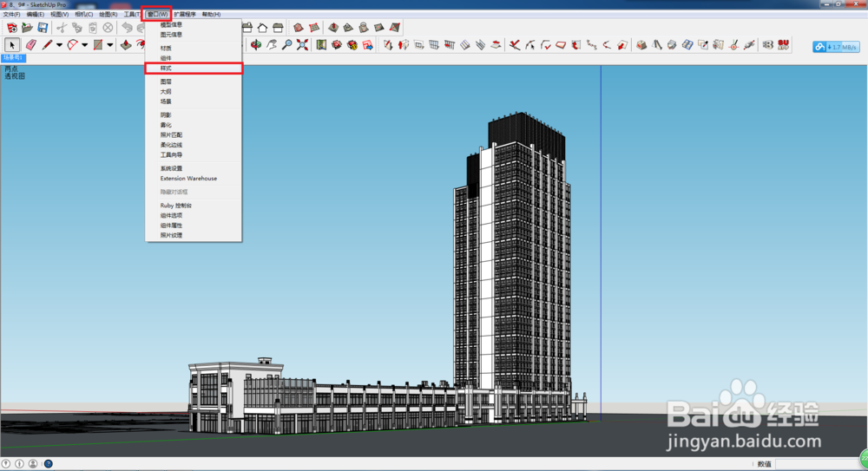
Task: Switch to front house view icon
Action: pos(262,28)
